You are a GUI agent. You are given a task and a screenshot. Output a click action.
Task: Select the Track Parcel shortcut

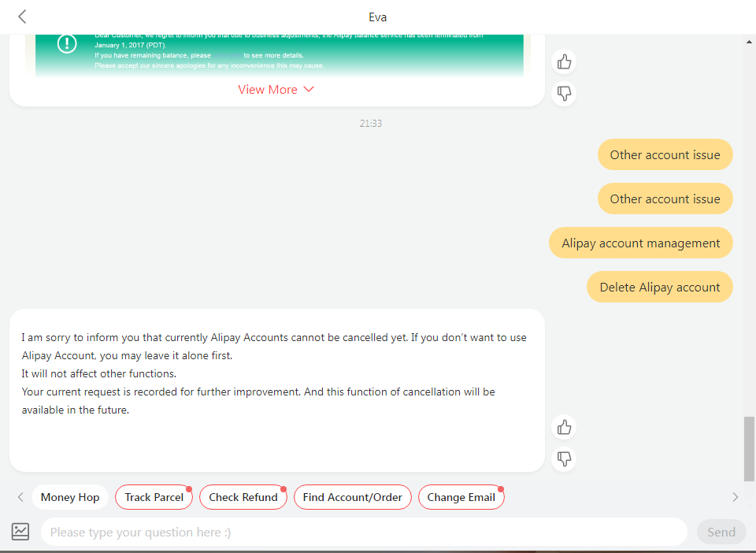(154, 497)
